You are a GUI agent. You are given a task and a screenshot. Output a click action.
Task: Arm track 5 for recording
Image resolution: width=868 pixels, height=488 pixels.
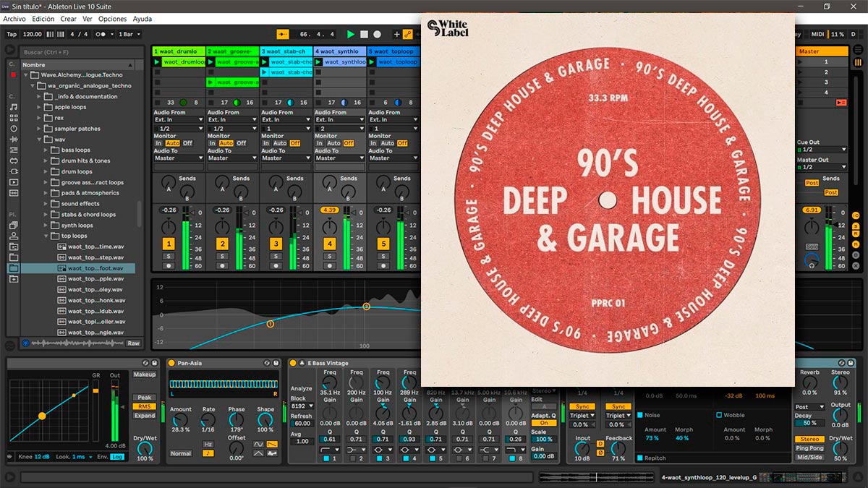[x=383, y=266]
